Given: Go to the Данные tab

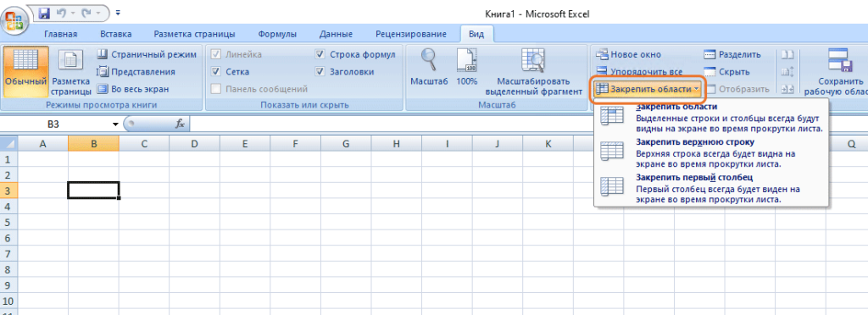Looking at the screenshot, I should 336,34.
